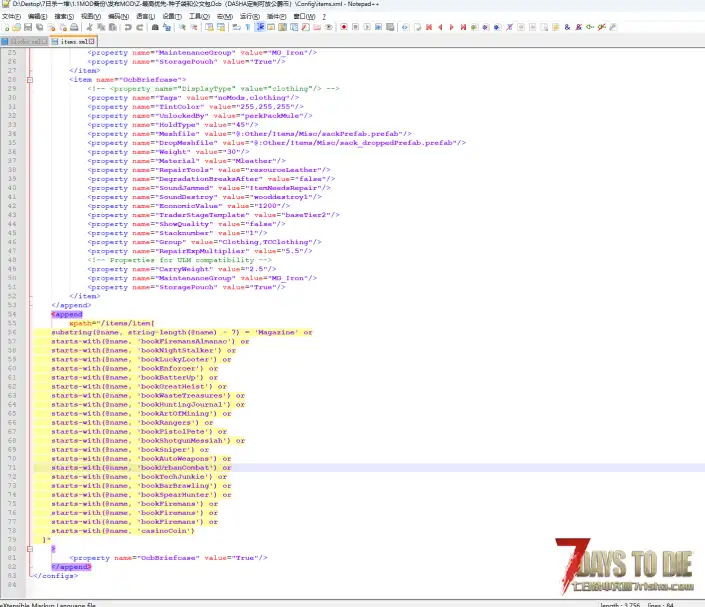This screenshot has height=607, width=705.
Task: Stop macro recording with the square icon
Action: 355,27
